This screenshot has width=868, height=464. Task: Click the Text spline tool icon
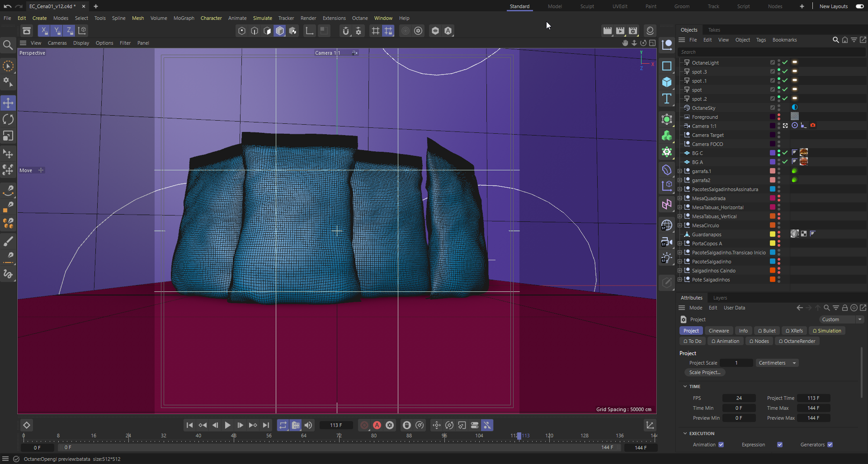click(667, 99)
